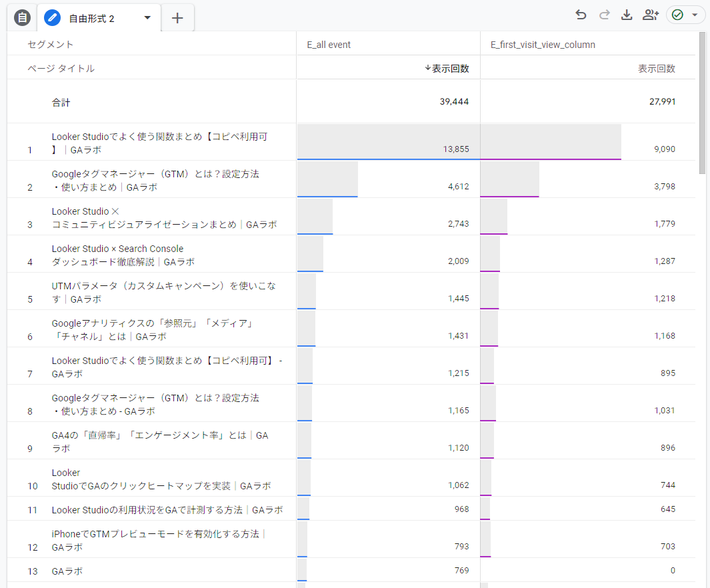Viewport: 710px width, 588px height.
Task: Click the value 1,431
Action: click(x=458, y=336)
